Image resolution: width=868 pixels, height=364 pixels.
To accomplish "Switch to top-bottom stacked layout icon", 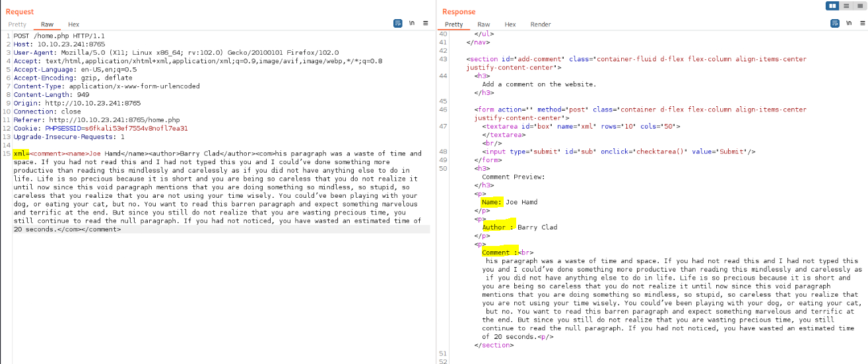I will click(x=846, y=6).
